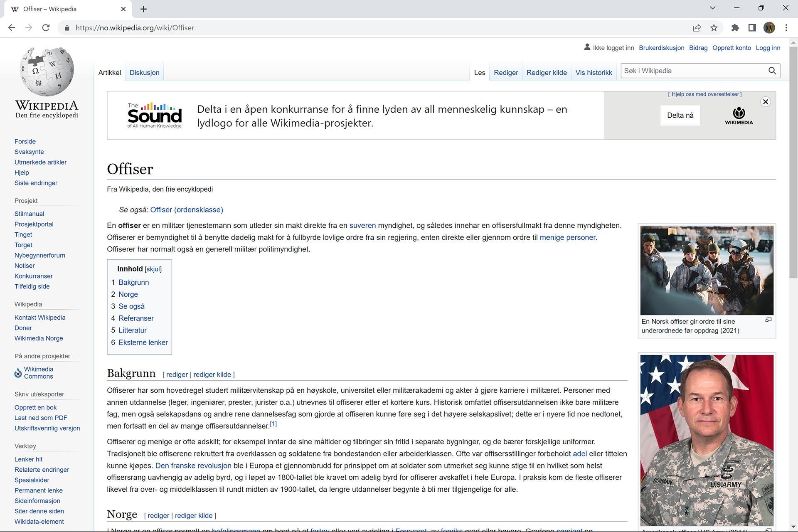This screenshot has height=532, width=798.
Task: Open the US Army officer portrait thumbnail
Action: pyautogui.click(x=707, y=440)
